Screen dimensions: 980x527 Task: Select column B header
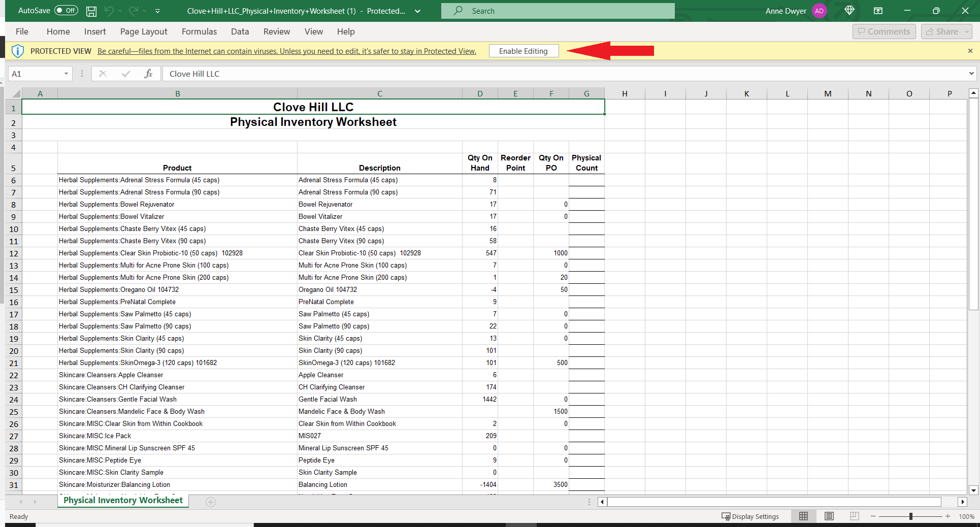click(177, 93)
